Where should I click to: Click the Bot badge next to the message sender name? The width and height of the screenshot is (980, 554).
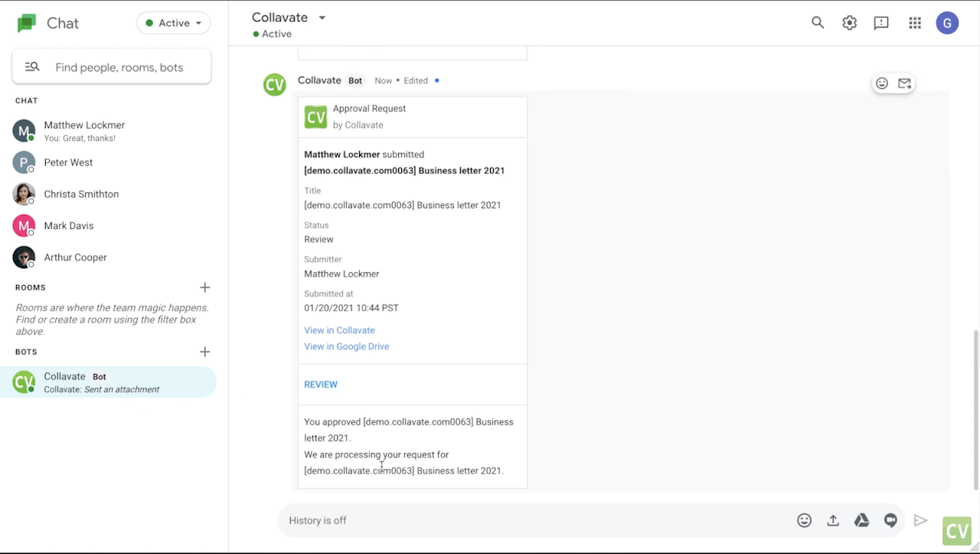tap(355, 80)
